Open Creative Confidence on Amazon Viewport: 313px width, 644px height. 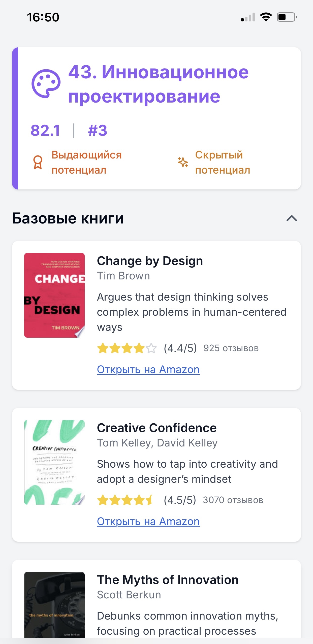click(148, 522)
